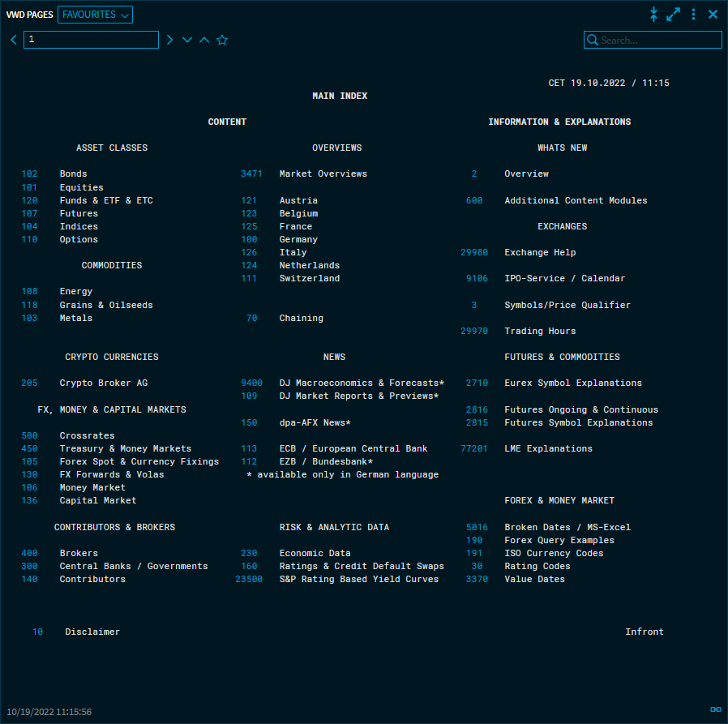Open page 205 Crypto Broker AG
Viewport: 728px width, 724px height.
(30, 383)
